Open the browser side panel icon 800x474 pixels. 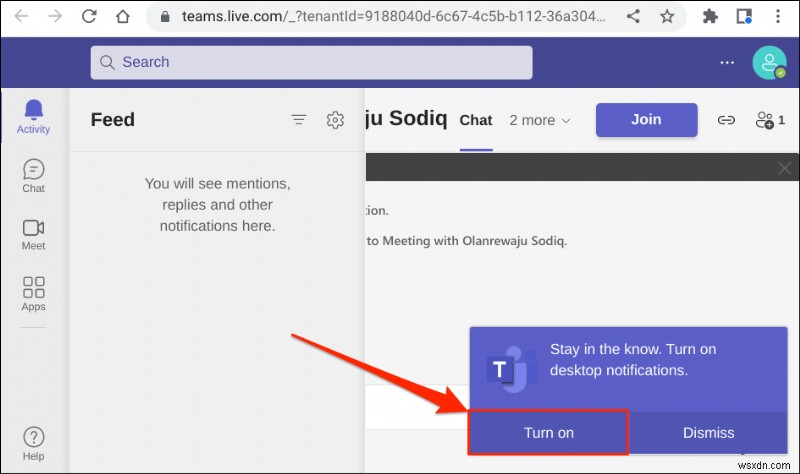click(x=744, y=17)
